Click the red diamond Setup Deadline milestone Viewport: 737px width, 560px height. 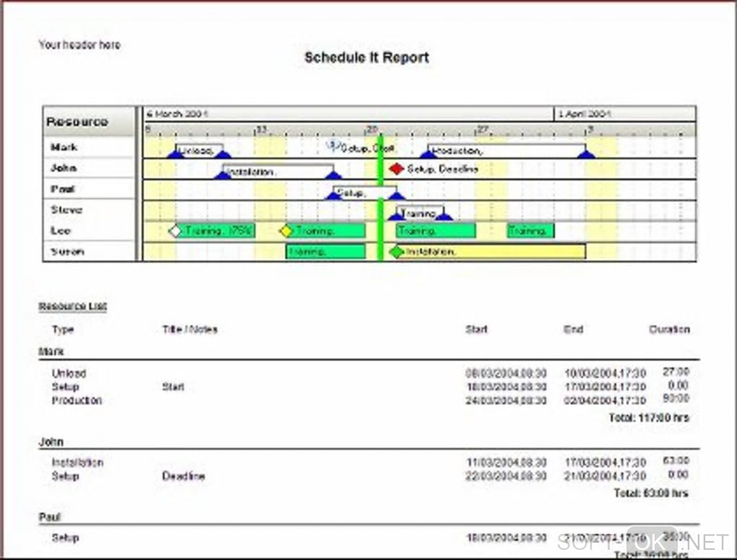pos(397,168)
